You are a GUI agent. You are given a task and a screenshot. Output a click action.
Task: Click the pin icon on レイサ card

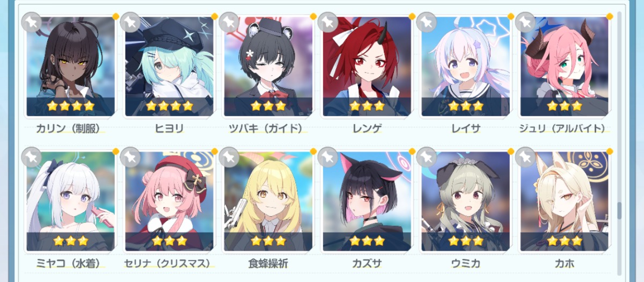[x=427, y=22]
